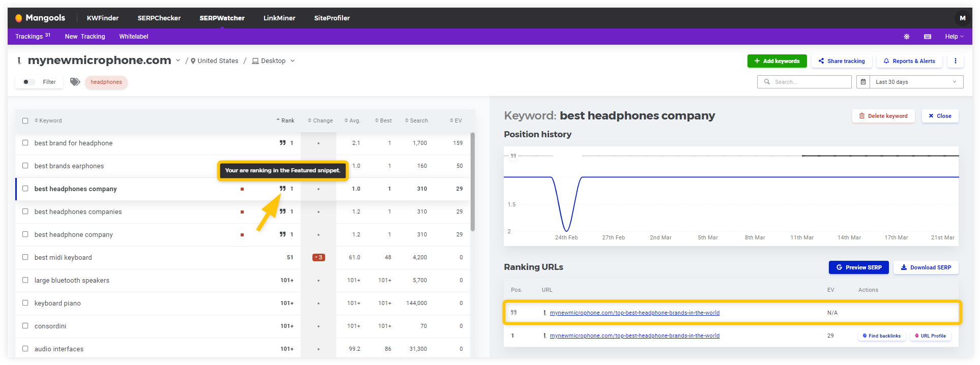This screenshot has width=980, height=365.
Task: Check the box for best brands earphones
Action: click(x=25, y=166)
